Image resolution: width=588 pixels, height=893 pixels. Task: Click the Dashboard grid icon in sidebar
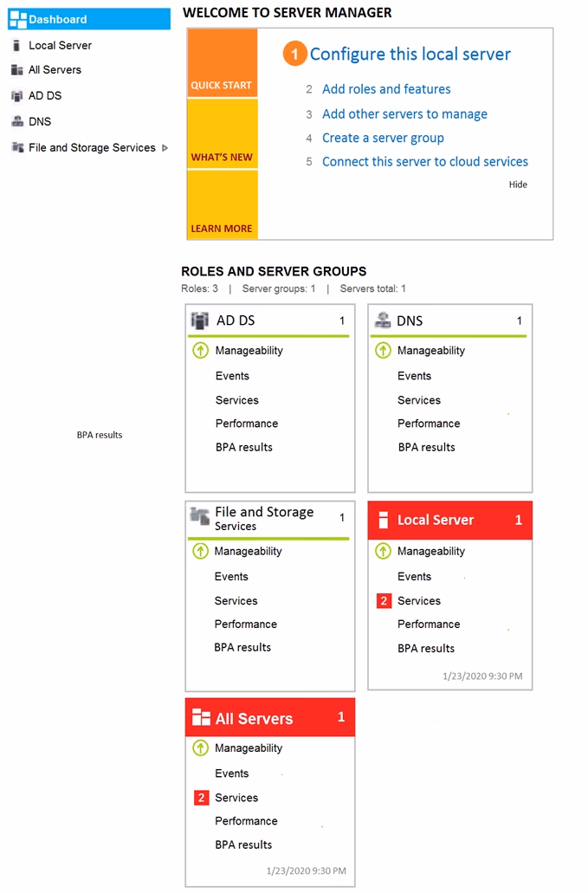coord(18,19)
